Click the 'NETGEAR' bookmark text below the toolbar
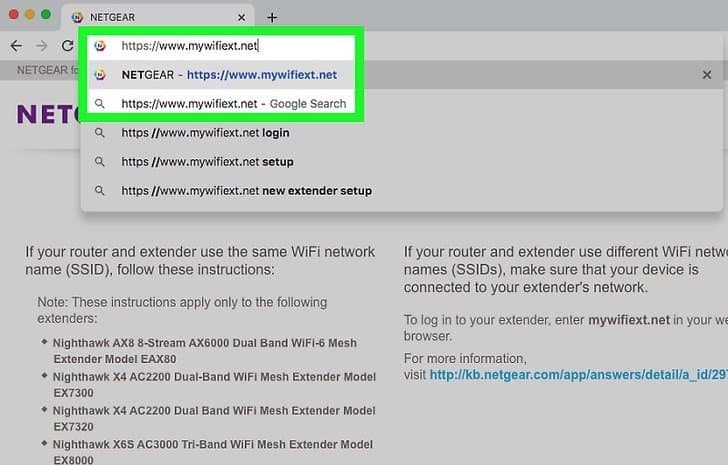 pos(48,70)
